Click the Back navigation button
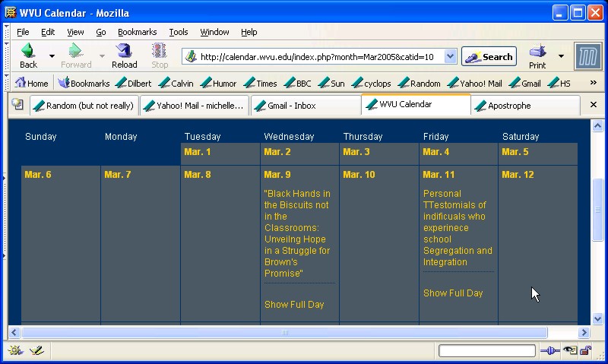Image resolution: width=608 pixels, height=364 pixels. pos(28,56)
